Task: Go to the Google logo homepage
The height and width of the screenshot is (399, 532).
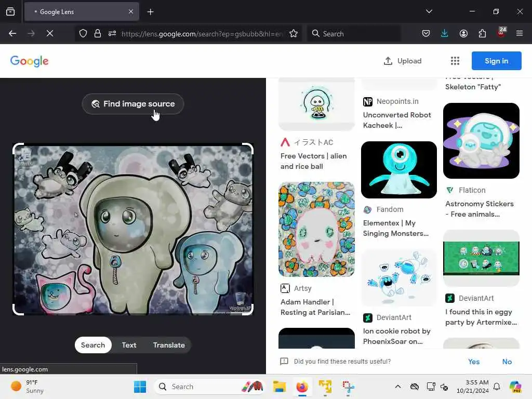Action: tap(29, 61)
